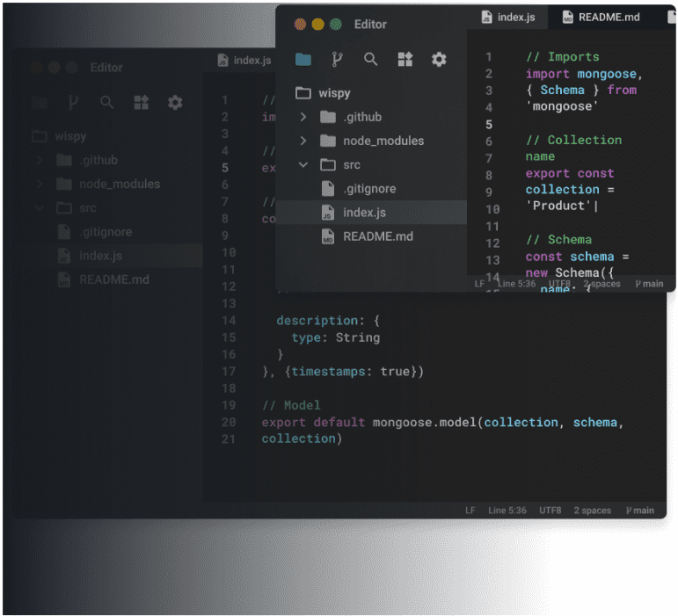Click the search magnifier icon in the front window
This screenshot has height=616, width=678.
click(371, 60)
